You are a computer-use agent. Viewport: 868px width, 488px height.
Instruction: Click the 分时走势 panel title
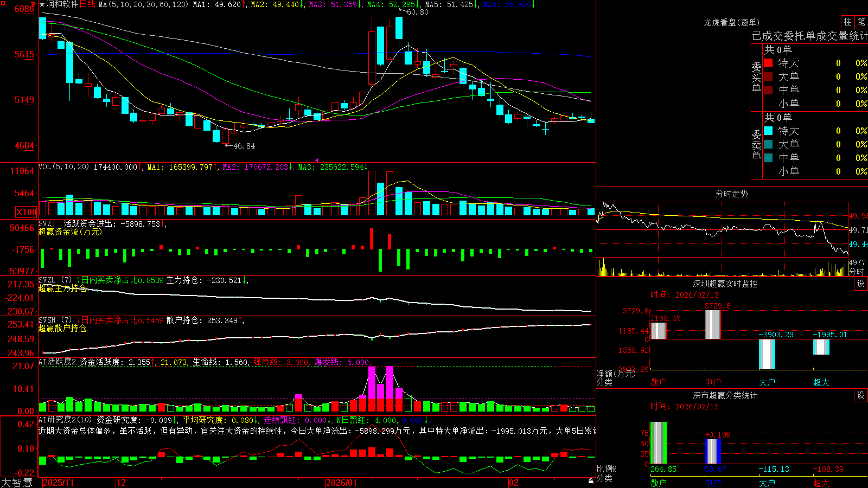coord(731,194)
